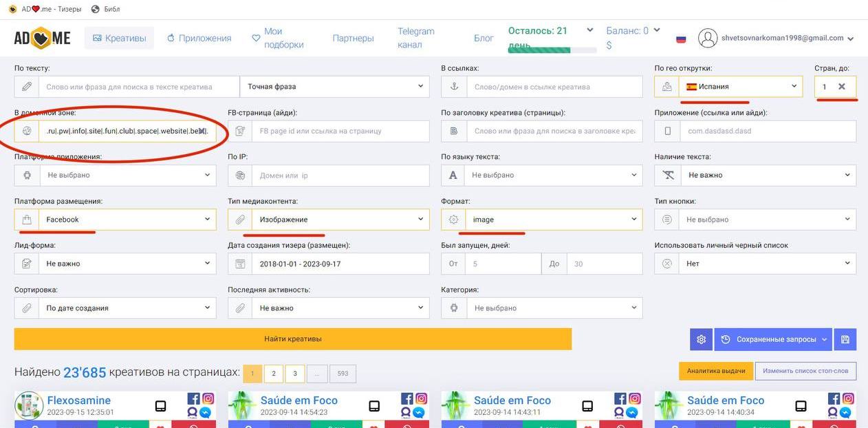Open the Креативы tab
The image size is (868, 428).
tap(120, 39)
